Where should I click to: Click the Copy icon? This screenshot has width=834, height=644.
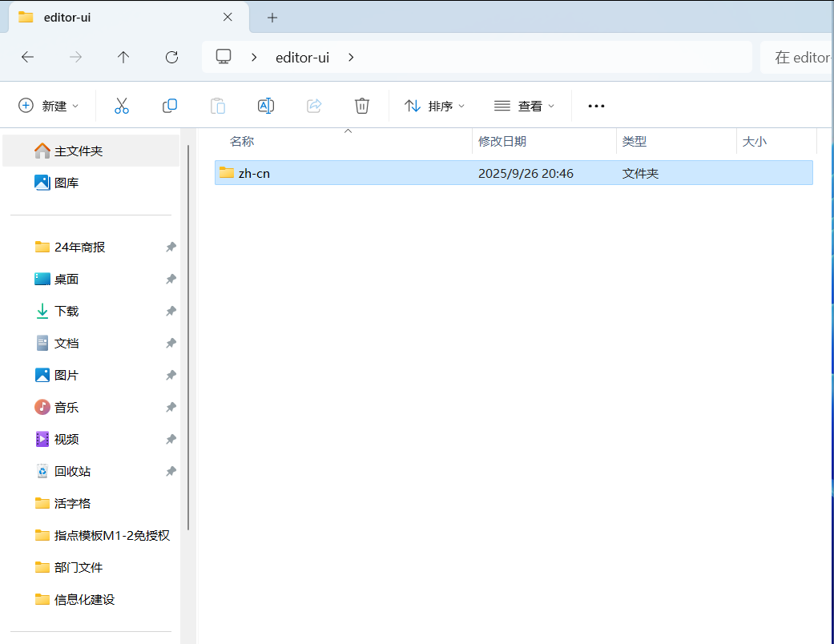(x=170, y=105)
